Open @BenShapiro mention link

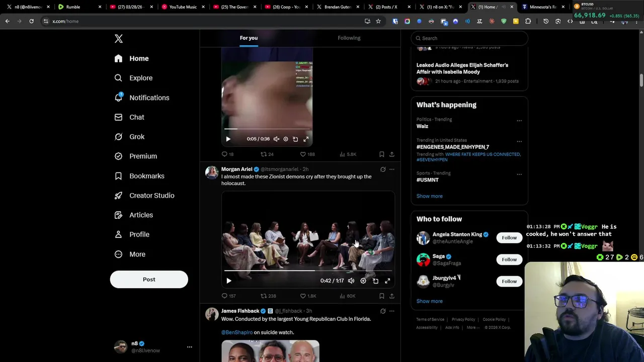237,332
